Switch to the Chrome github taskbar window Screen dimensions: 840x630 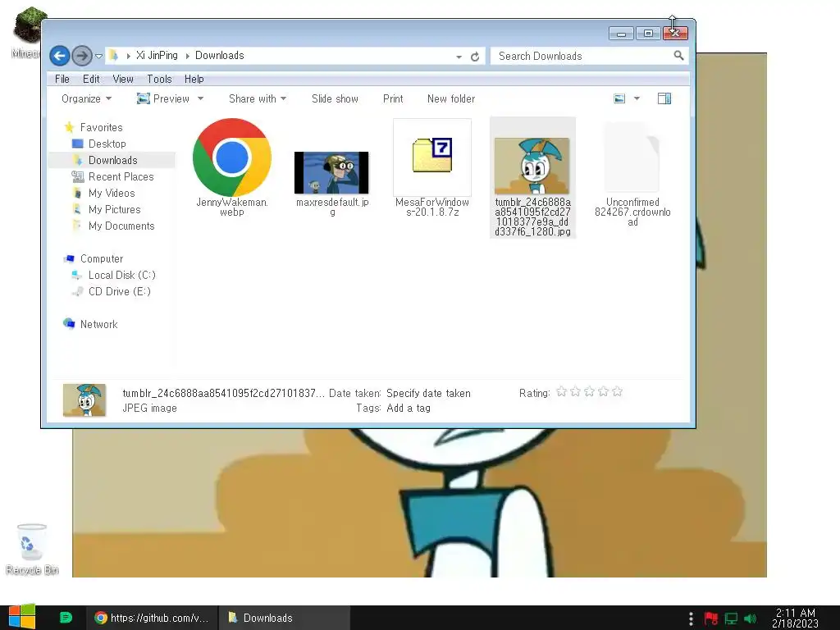click(x=152, y=618)
